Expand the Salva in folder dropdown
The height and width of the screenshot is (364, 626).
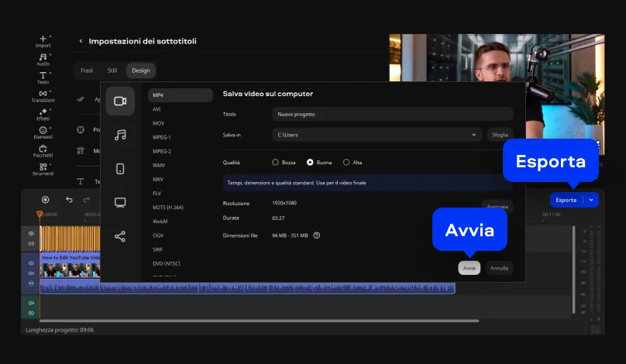click(473, 135)
